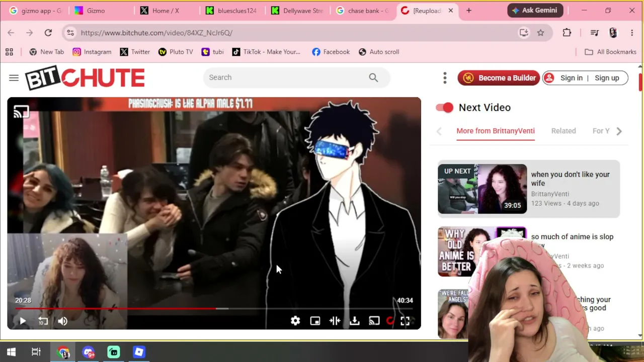Screen dimensions: 644x362
Task: Cast video using player control bar icon
Action: (374, 321)
